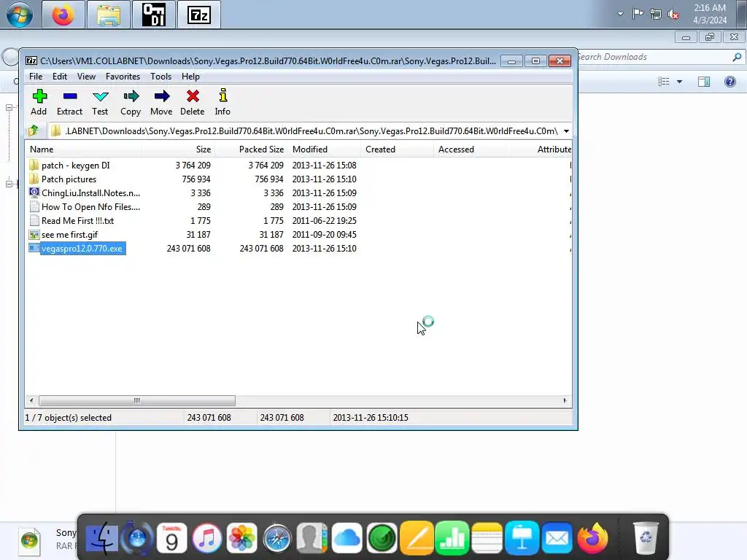Select see me first.gif
747x560 pixels.
pos(69,234)
